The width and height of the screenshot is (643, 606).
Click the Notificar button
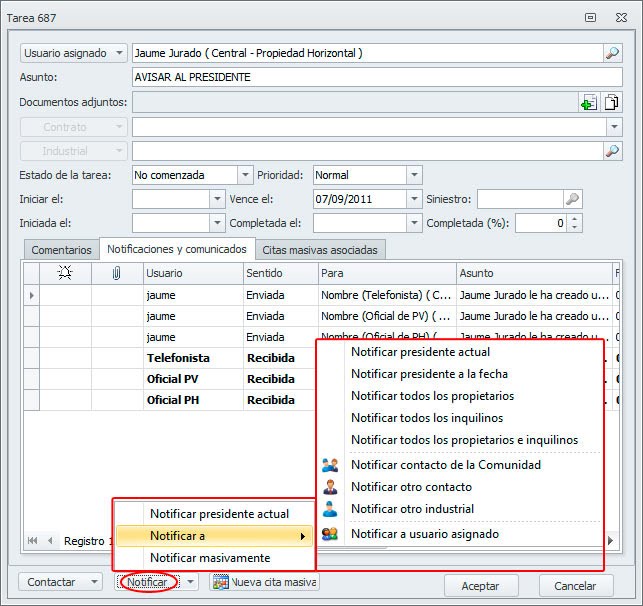[147, 582]
